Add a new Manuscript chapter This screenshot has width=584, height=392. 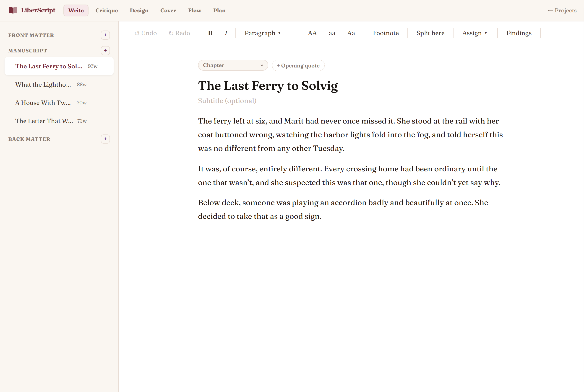[105, 51]
